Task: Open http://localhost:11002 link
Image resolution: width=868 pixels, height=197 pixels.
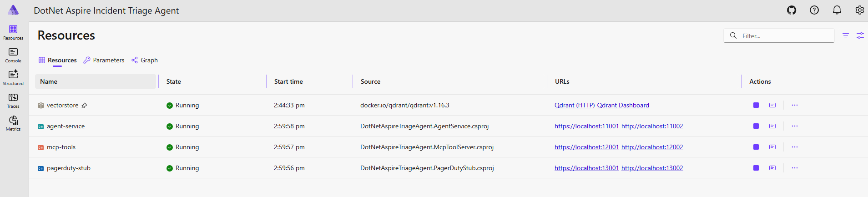Action: click(652, 126)
